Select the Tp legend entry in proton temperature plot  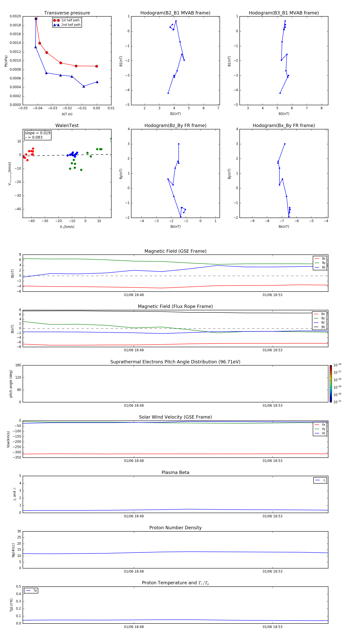point(31,591)
